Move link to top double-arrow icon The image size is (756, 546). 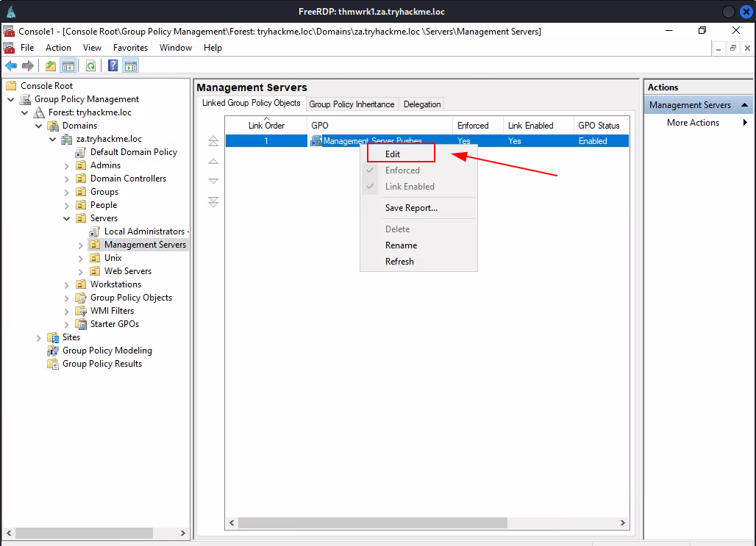(x=213, y=141)
